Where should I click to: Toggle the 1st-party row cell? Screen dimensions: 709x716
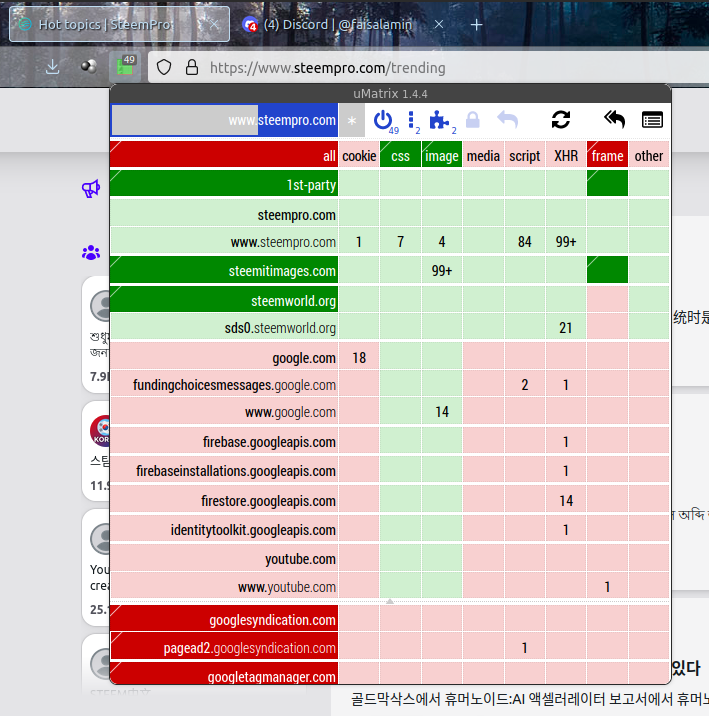click(x=224, y=183)
